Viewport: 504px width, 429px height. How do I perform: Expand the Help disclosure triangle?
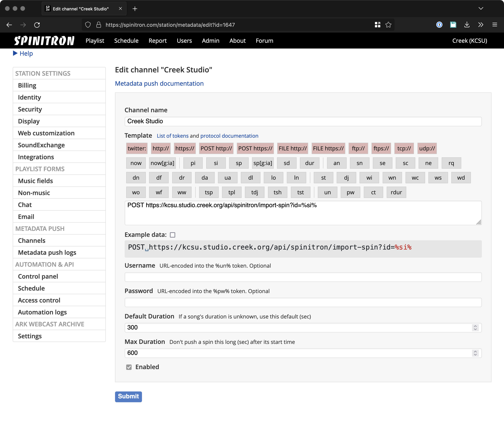pyautogui.click(x=15, y=53)
